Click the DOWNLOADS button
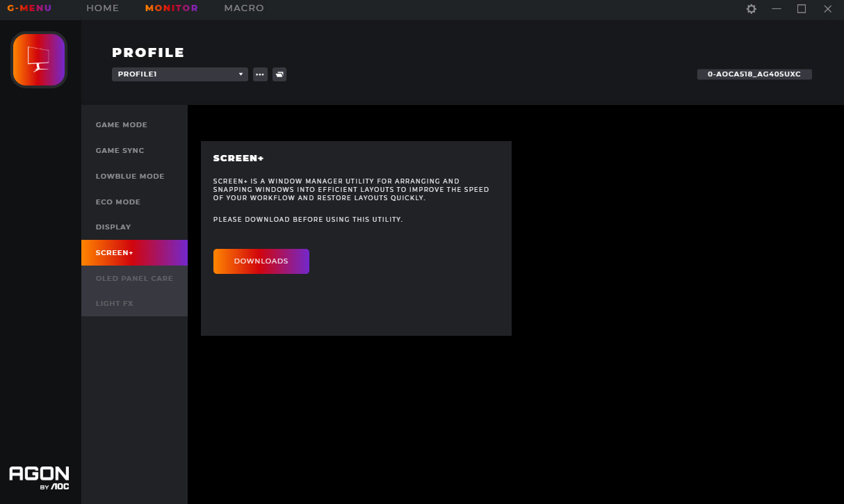Viewport: 844px width, 504px height. (x=261, y=261)
